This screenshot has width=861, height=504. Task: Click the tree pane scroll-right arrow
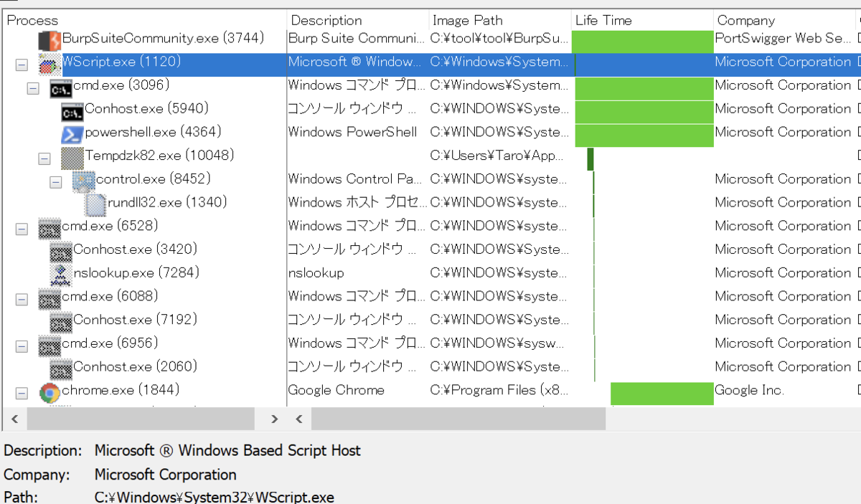click(x=275, y=419)
